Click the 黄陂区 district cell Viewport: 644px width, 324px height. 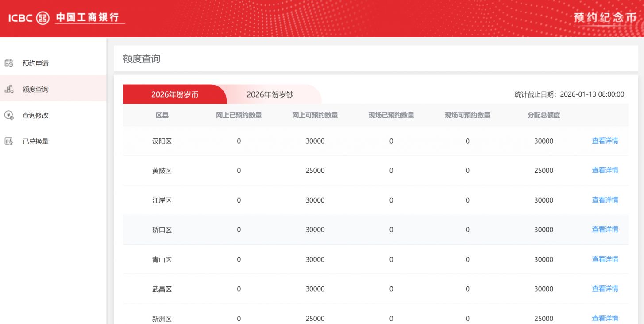click(x=162, y=171)
